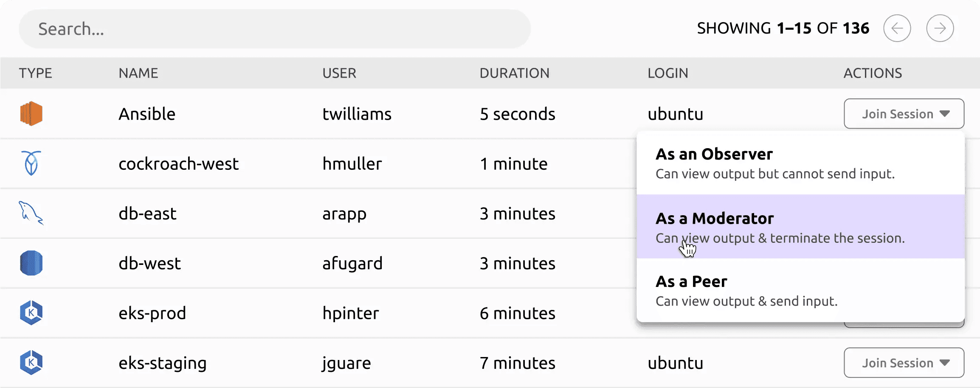Click the db-east MySQL dolphin icon

coord(31,213)
